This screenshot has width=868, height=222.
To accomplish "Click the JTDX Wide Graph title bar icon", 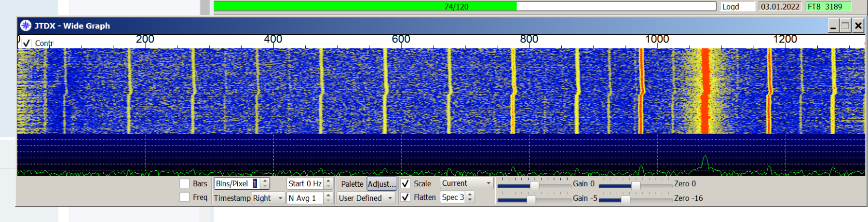I will (x=26, y=26).
